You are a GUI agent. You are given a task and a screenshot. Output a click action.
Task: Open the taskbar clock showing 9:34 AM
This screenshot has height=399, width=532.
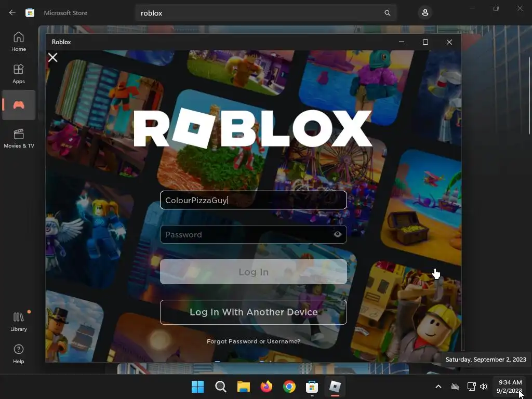pos(509,387)
